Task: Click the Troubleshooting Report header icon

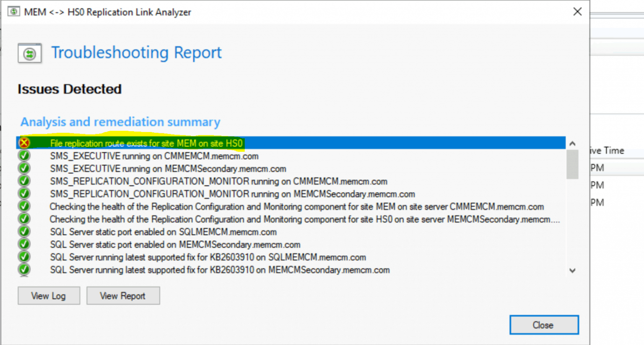Action: point(29,53)
